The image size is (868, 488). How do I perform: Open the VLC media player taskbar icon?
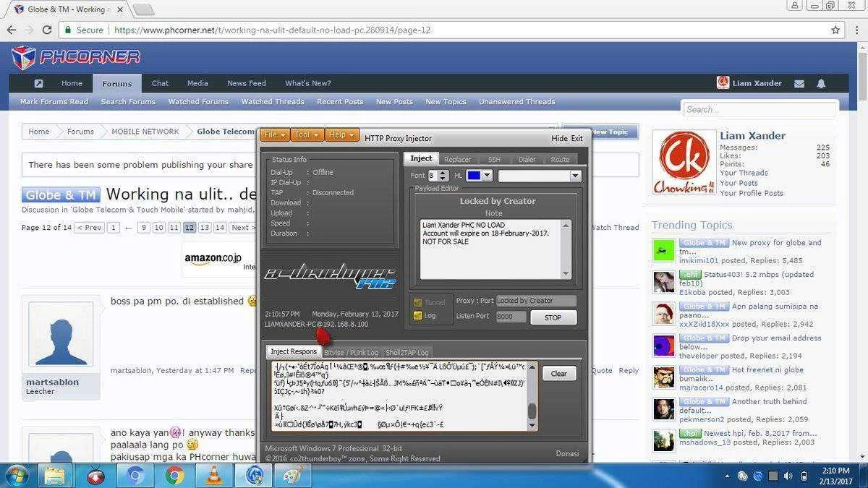click(215, 476)
